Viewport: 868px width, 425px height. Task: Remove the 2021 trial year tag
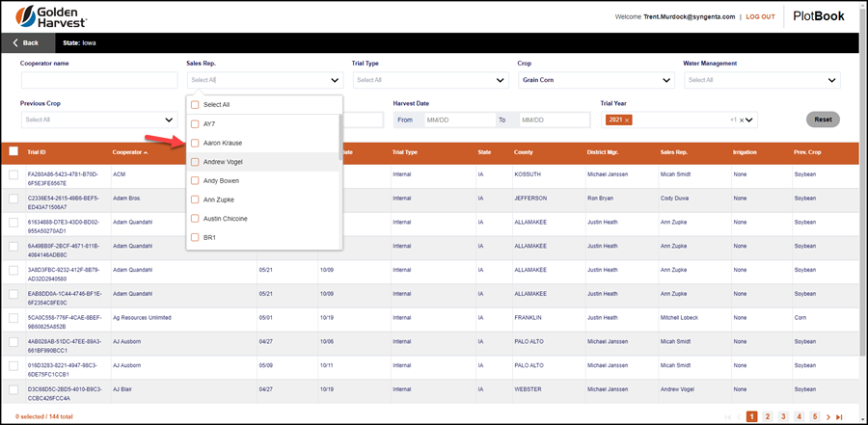tap(627, 120)
